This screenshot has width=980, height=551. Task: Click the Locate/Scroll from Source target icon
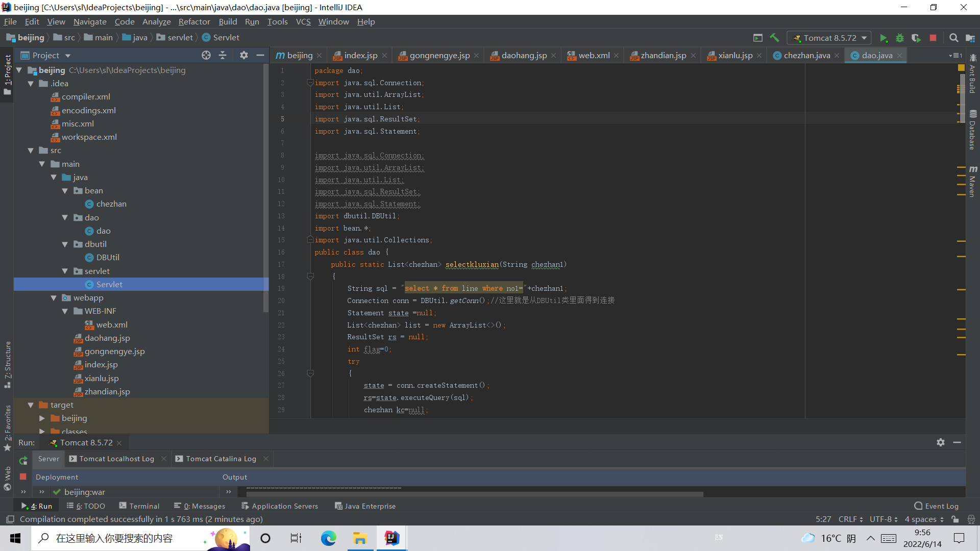pyautogui.click(x=206, y=55)
